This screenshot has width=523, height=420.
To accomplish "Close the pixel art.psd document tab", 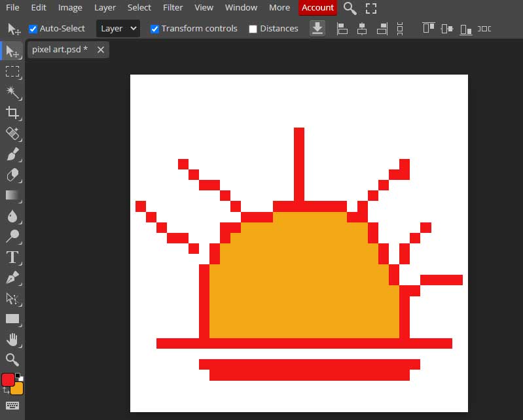I will [x=101, y=50].
